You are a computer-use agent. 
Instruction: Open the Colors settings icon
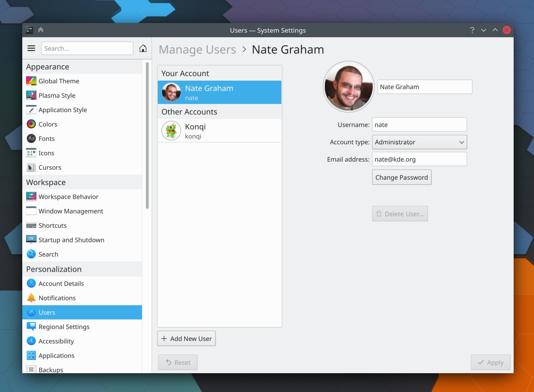pyautogui.click(x=31, y=124)
